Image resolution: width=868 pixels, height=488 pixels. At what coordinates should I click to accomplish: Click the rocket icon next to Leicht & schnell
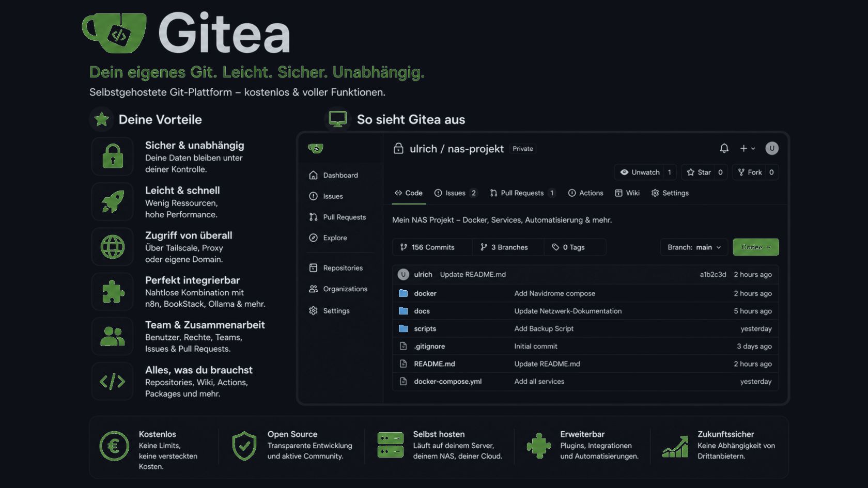point(113,201)
